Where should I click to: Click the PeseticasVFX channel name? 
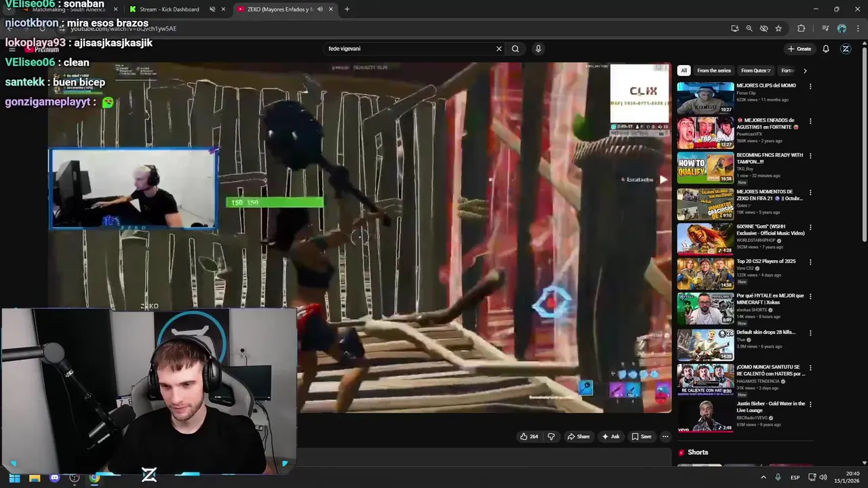(749, 134)
